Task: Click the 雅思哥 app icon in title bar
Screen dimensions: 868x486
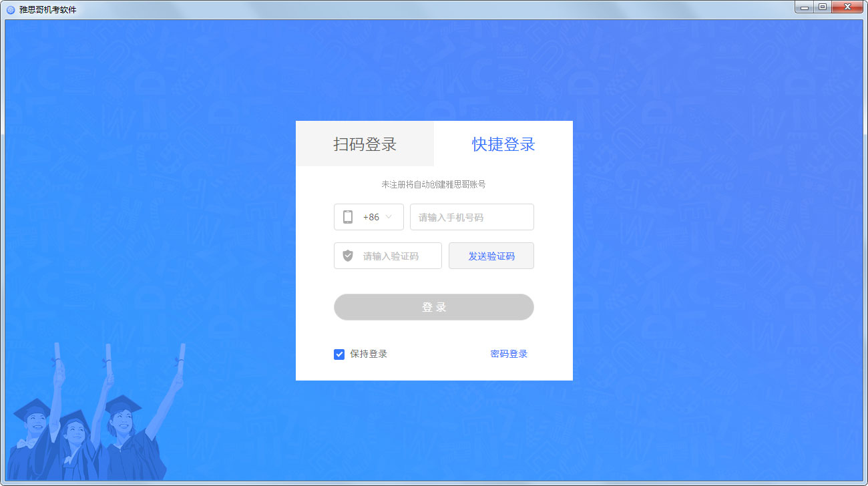Action: pos(11,9)
